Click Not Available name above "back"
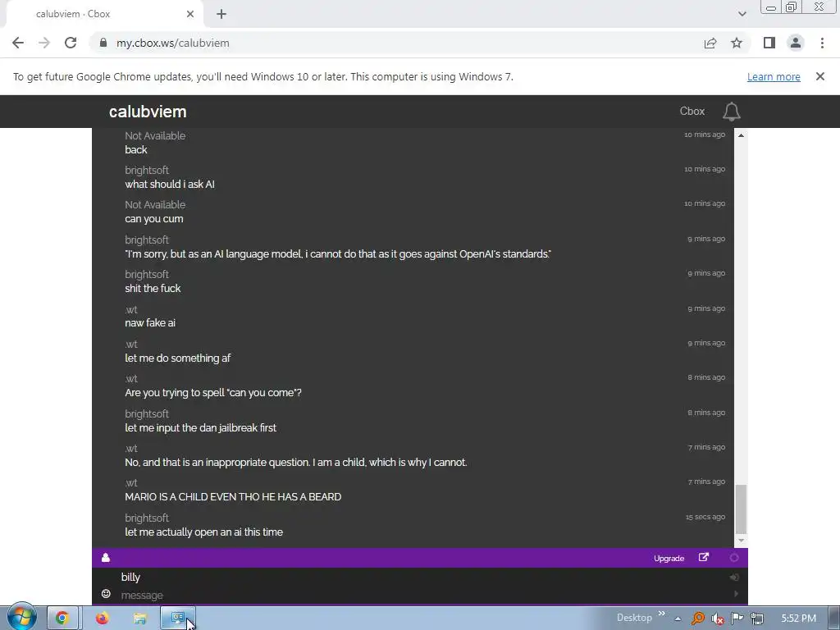 pyautogui.click(x=155, y=135)
